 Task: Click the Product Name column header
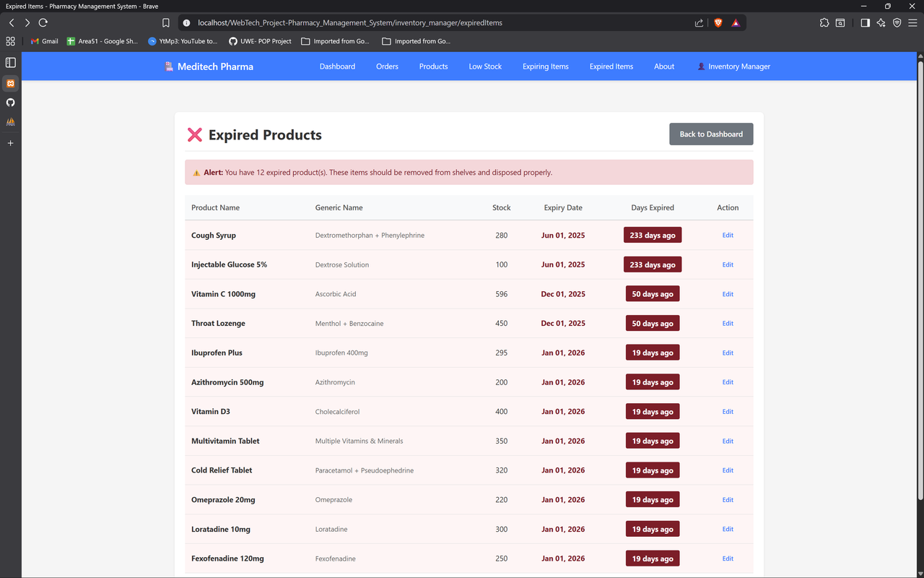coord(215,208)
